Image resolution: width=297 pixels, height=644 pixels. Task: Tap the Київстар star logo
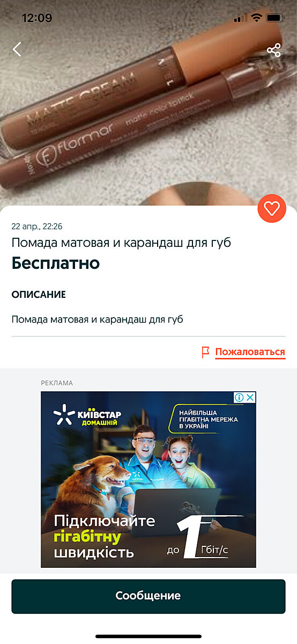click(63, 415)
